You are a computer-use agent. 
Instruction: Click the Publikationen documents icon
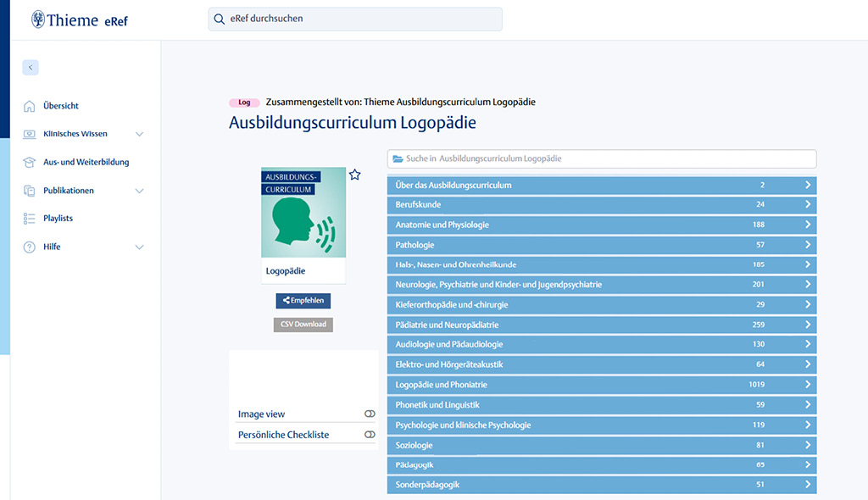(30, 191)
